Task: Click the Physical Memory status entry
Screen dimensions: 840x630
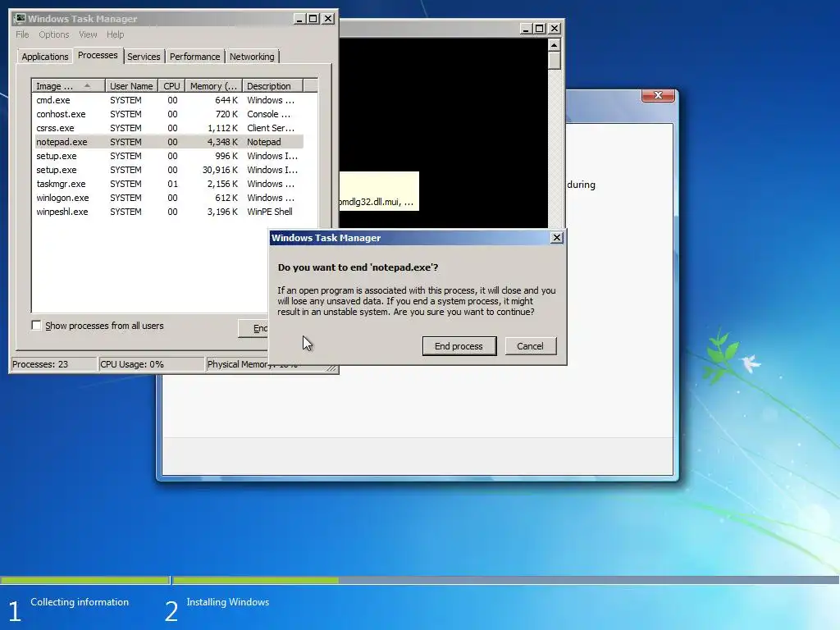Action: click(238, 364)
